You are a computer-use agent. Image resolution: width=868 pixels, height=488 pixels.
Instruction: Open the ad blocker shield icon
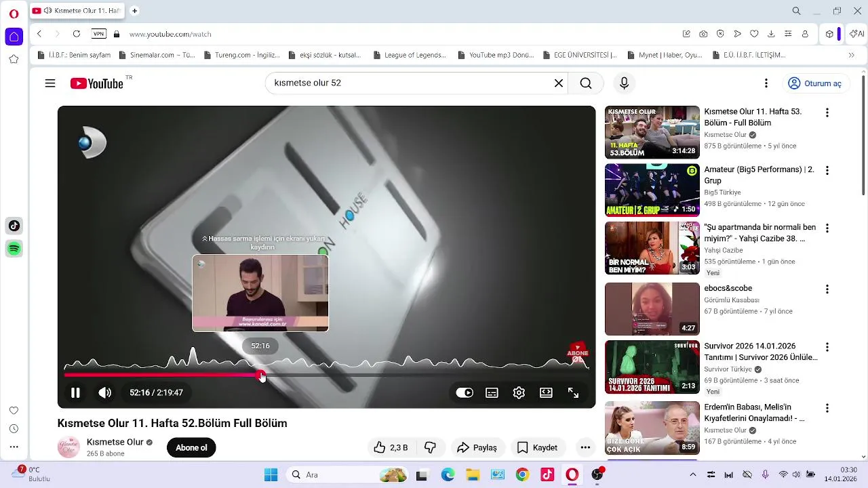tap(720, 34)
